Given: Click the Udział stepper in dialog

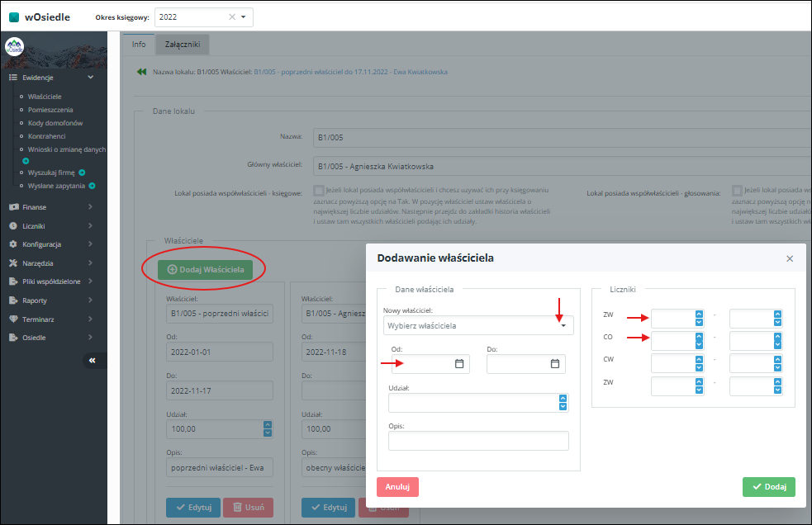Looking at the screenshot, I should coord(563,402).
